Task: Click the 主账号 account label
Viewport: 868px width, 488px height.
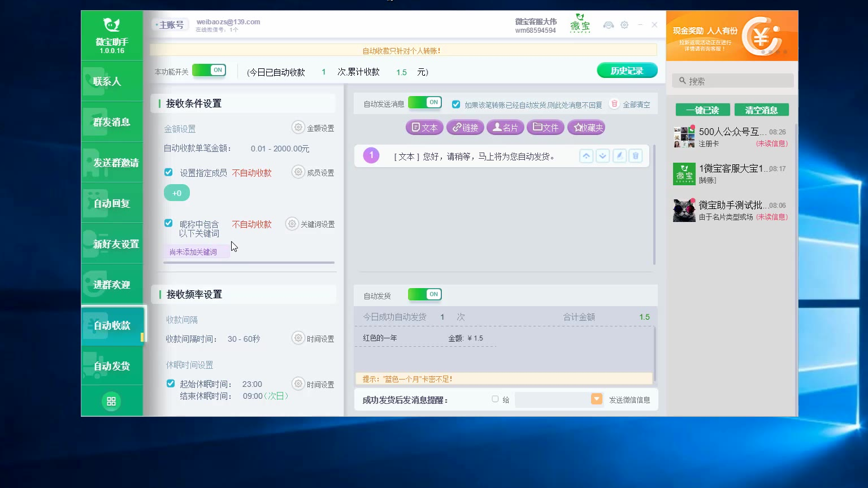Action: pyautogui.click(x=171, y=25)
